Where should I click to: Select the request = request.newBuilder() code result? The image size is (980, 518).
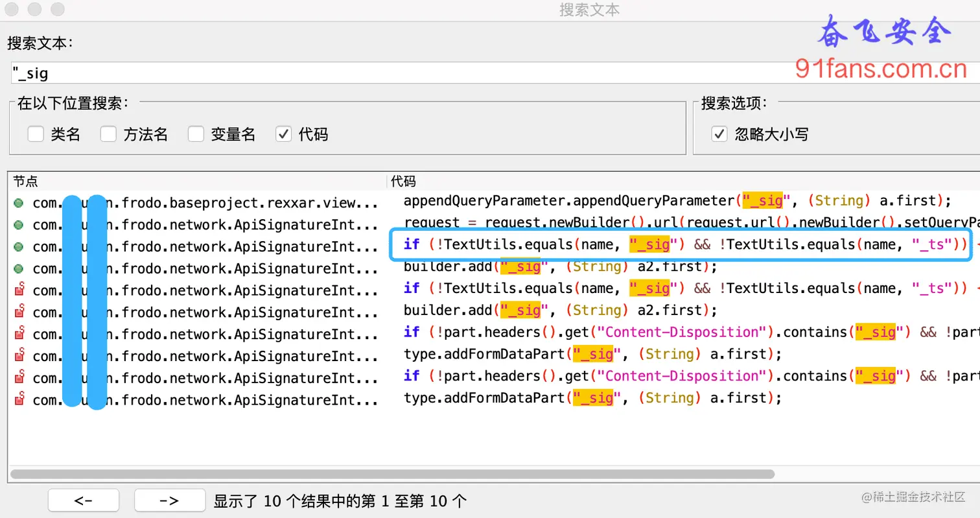[x=692, y=222]
